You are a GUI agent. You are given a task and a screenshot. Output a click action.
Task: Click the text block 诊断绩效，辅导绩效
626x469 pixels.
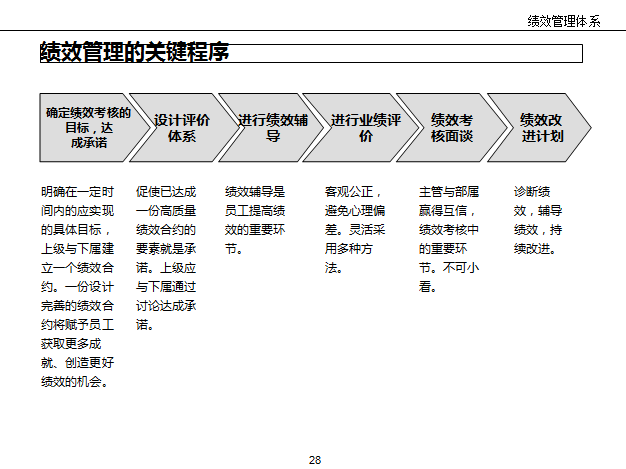click(538, 220)
